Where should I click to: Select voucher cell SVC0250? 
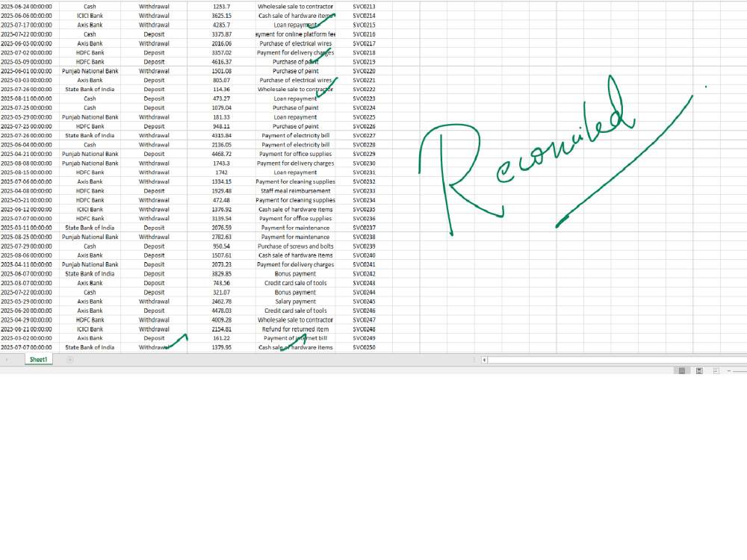tap(364, 348)
